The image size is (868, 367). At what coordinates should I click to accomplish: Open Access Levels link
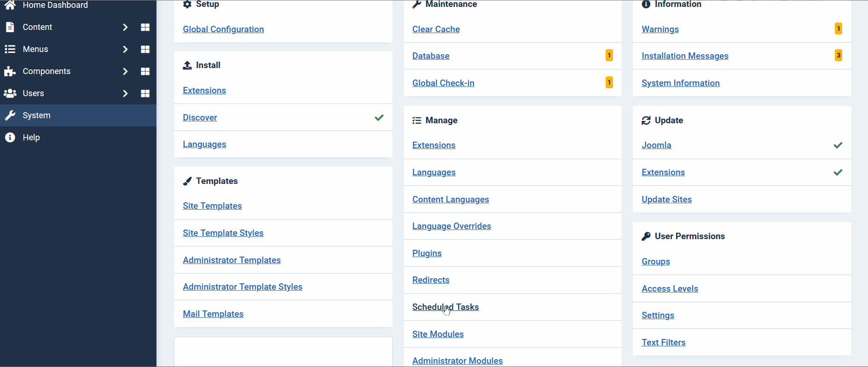[670, 289]
